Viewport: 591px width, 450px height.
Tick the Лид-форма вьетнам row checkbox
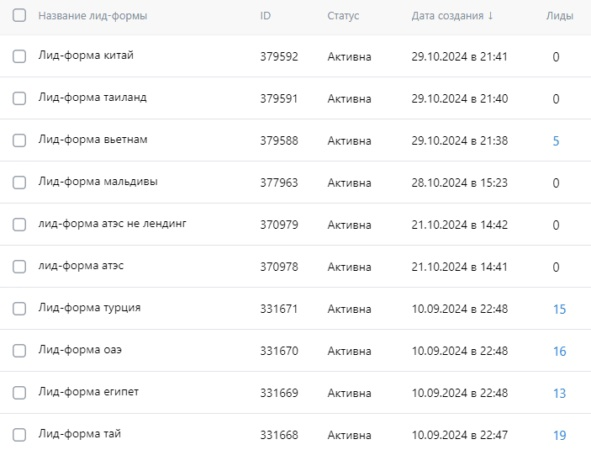[19, 141]
